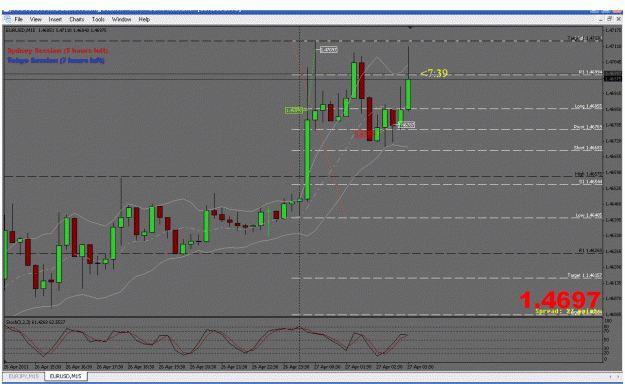
Task: Restore the inner chart window
Action: click(x=609, y=19)
